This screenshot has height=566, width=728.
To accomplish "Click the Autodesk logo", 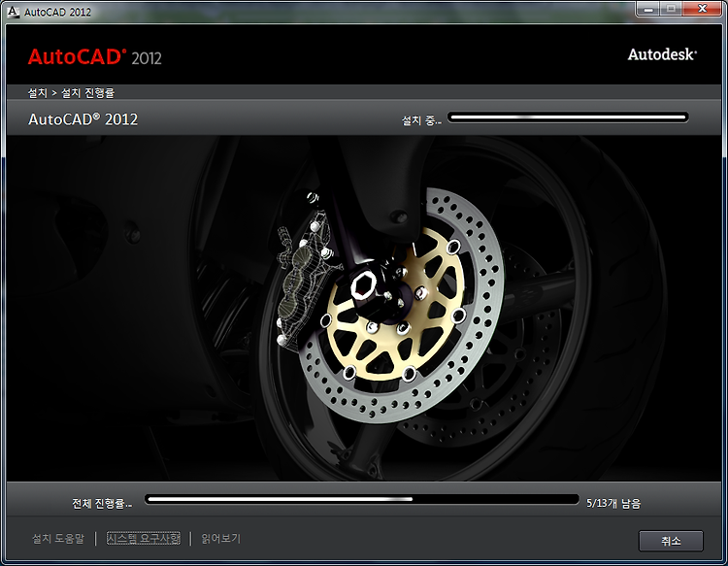I will tap(663, 54).
